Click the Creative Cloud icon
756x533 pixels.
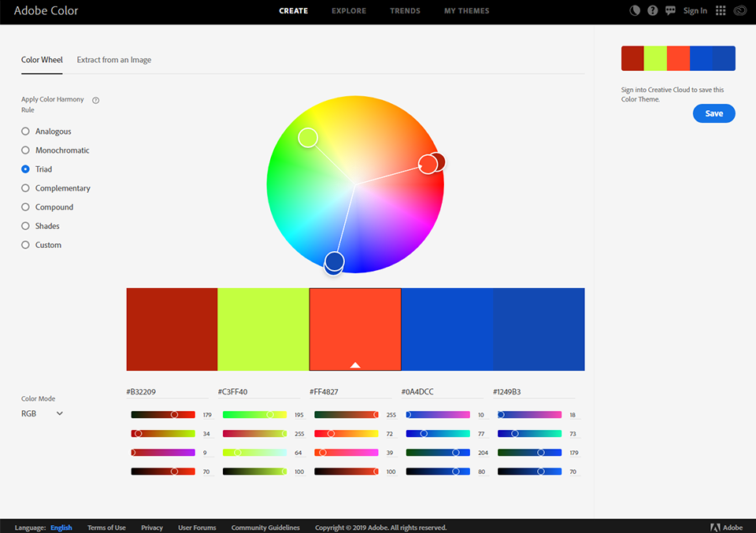coord(739,10)
